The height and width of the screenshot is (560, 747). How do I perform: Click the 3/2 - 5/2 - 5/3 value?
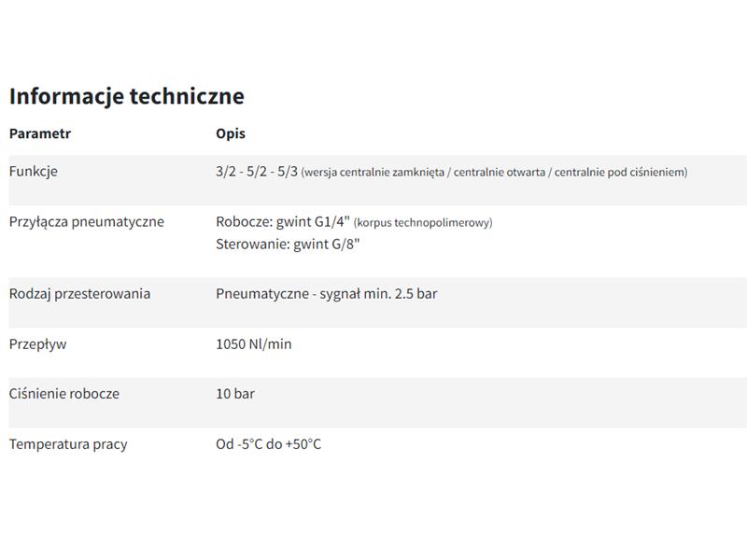coord(257,172)
